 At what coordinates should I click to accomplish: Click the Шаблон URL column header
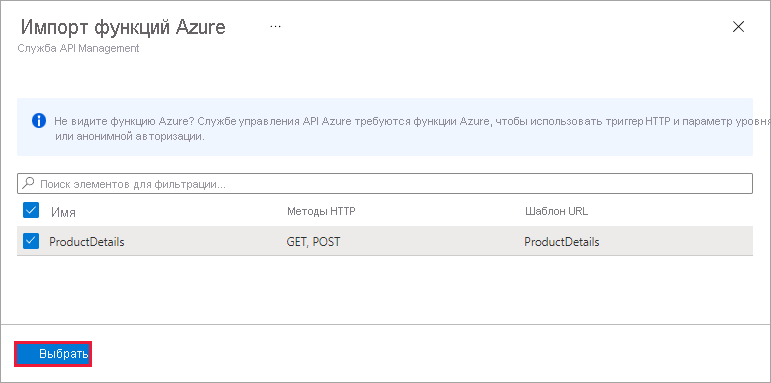pyautogui.click(x=556, y=211)
